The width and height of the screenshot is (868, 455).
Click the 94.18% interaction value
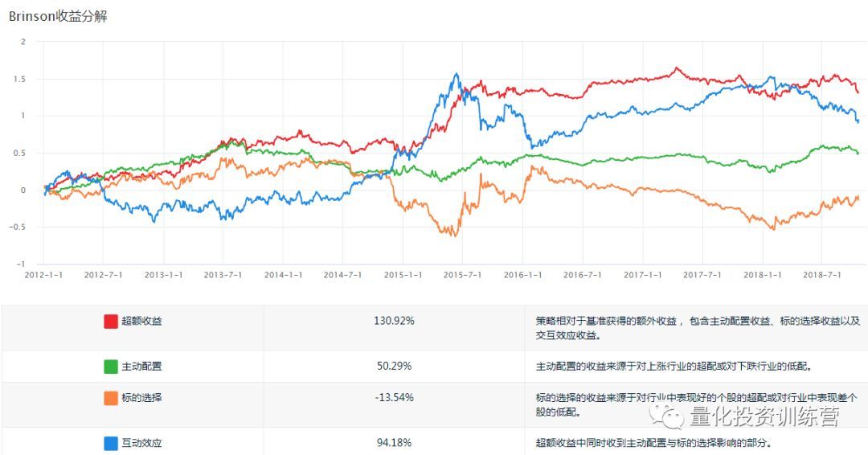394,443
